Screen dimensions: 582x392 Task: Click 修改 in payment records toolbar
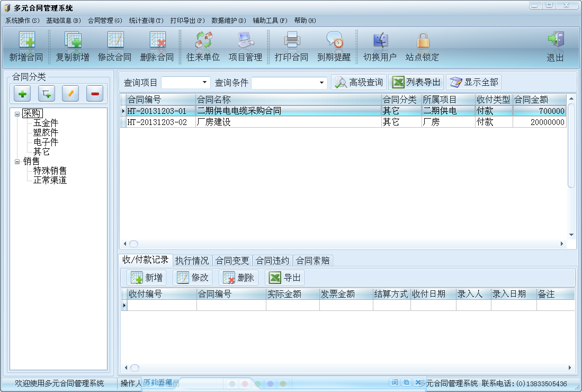click(193, 278)
